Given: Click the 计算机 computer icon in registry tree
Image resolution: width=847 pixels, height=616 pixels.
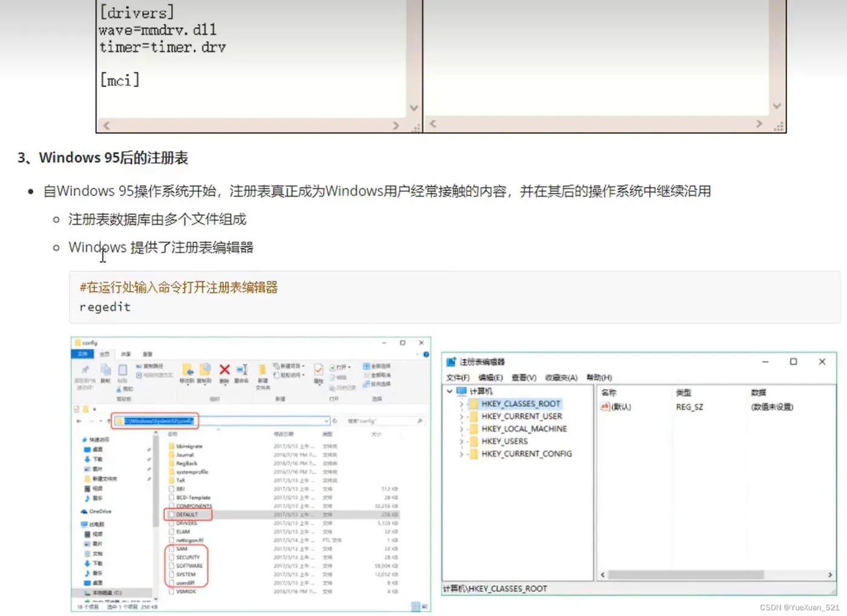Looking at the screenshot, I should [462, 391].
